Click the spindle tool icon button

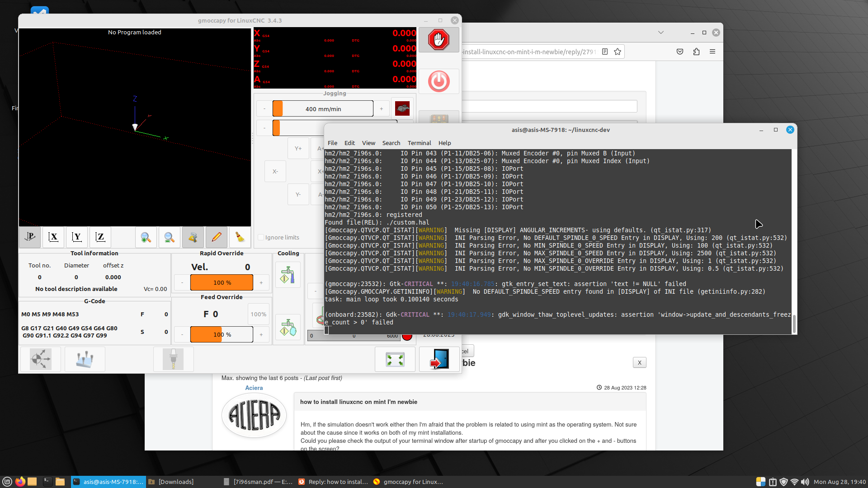(x=174, y=359)
